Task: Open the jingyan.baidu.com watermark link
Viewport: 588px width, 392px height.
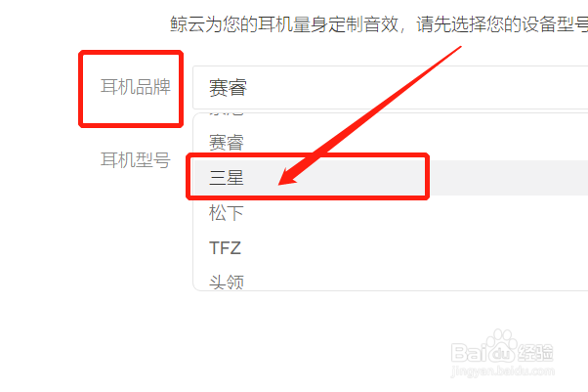Action: click(502, 370)
